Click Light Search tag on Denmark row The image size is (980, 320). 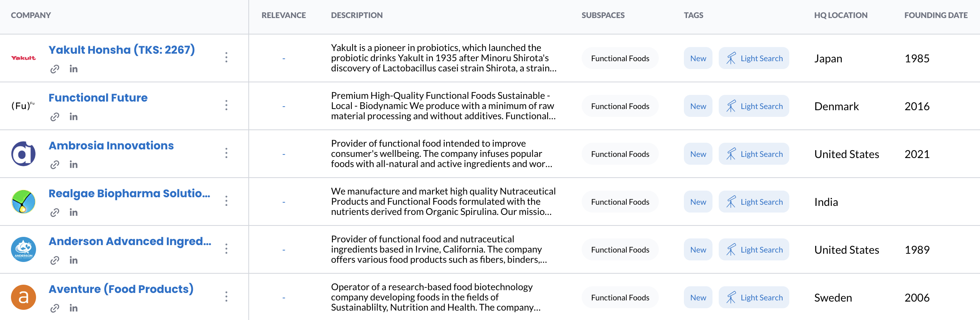pyautogui.click(x=754, y=106)
